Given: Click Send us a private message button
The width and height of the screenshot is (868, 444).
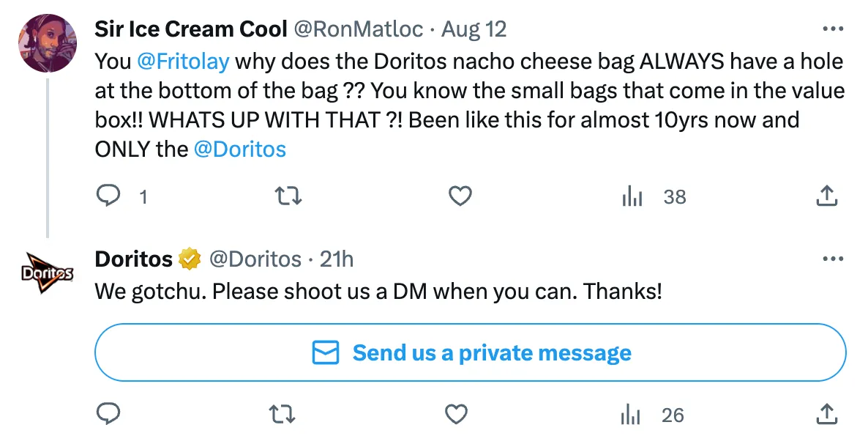Looking at the screenshot, I should coord(471,353).
